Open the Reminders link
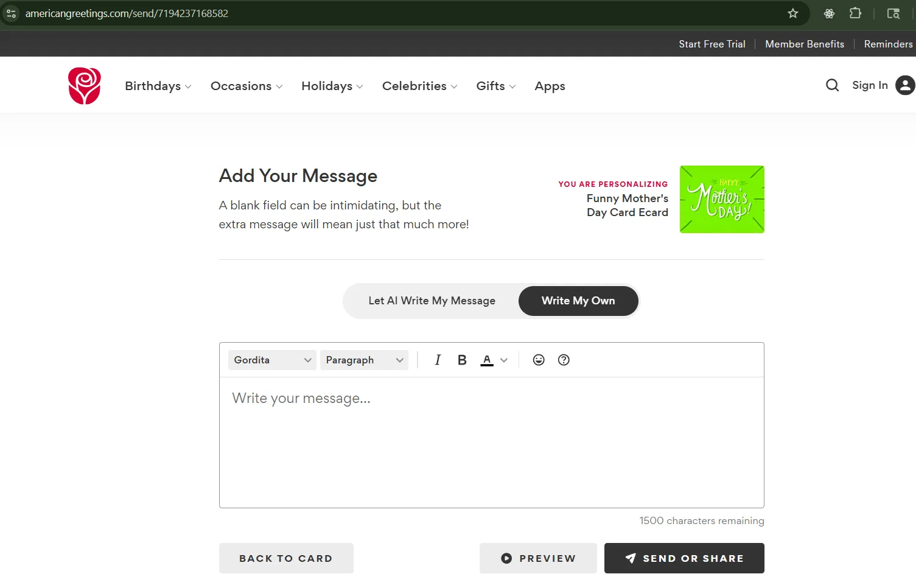 point(889,44)
